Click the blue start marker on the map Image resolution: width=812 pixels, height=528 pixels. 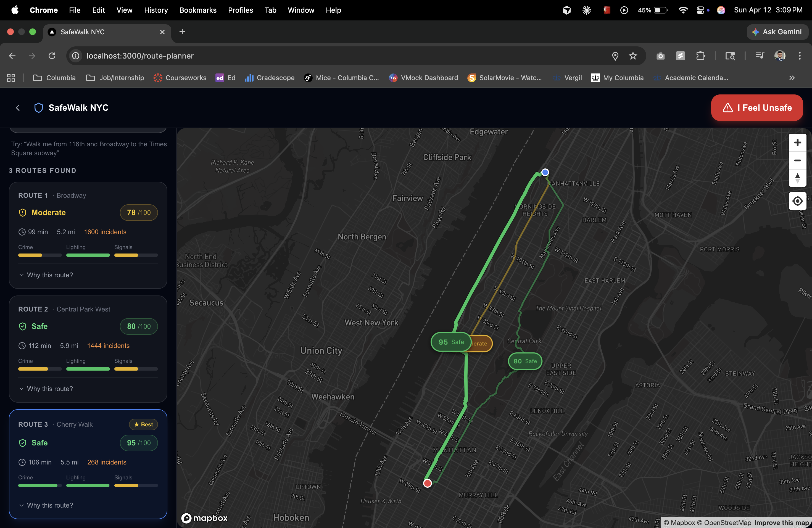[545, 172]
